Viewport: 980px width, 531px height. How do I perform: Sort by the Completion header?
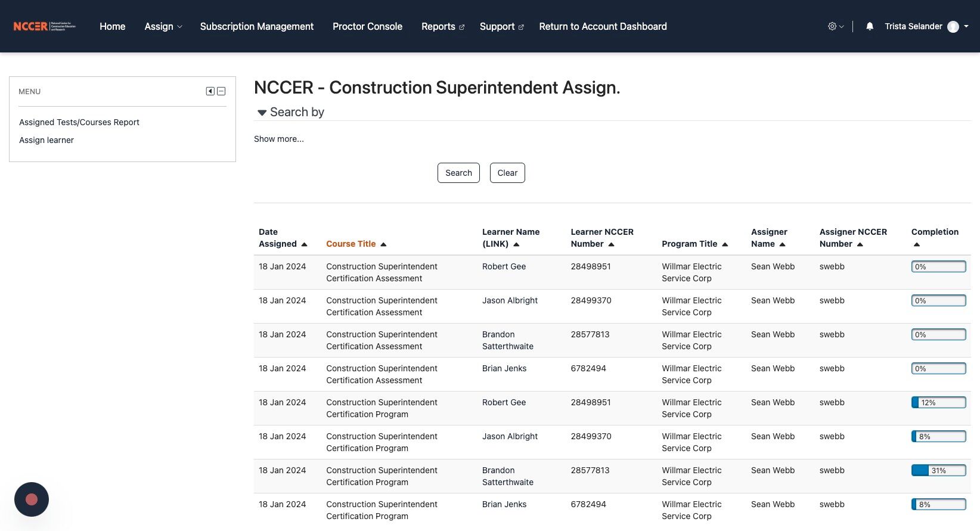click(x=935, y=232)
